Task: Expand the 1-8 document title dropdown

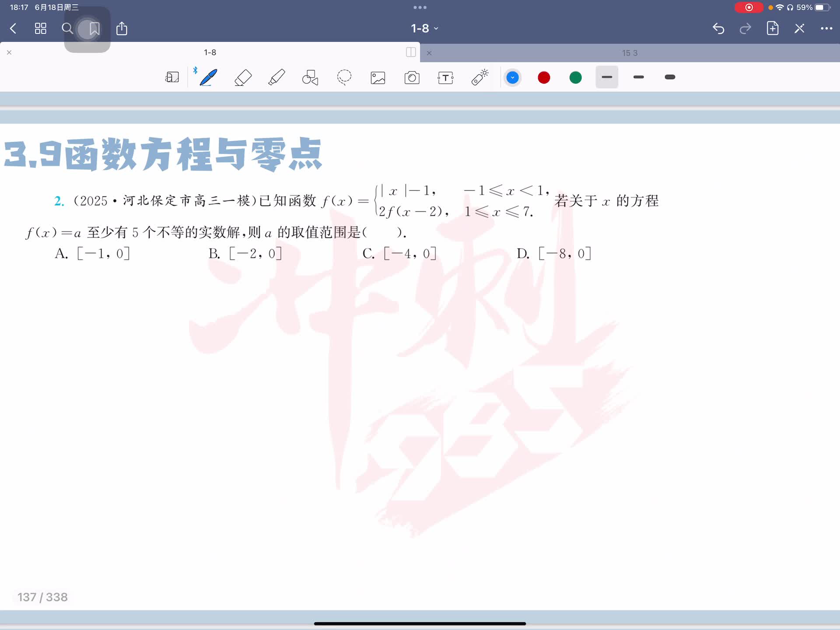Action: tap(424, 28)
